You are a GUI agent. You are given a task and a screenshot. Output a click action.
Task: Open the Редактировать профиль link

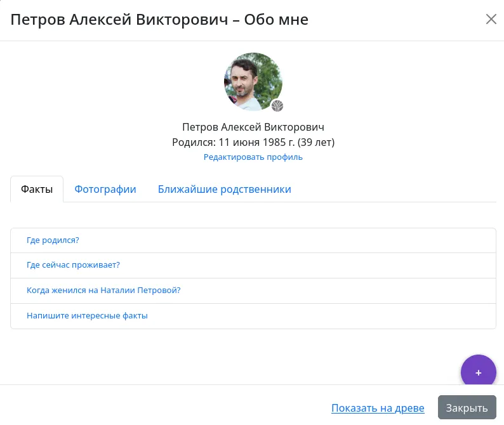pos(253,157)
